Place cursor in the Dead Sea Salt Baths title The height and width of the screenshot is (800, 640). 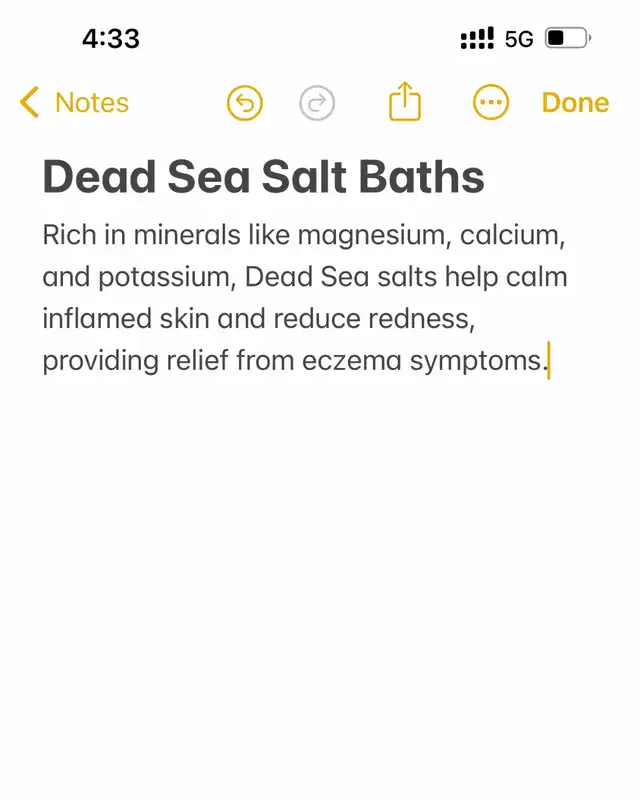click(x=263, y=177)
